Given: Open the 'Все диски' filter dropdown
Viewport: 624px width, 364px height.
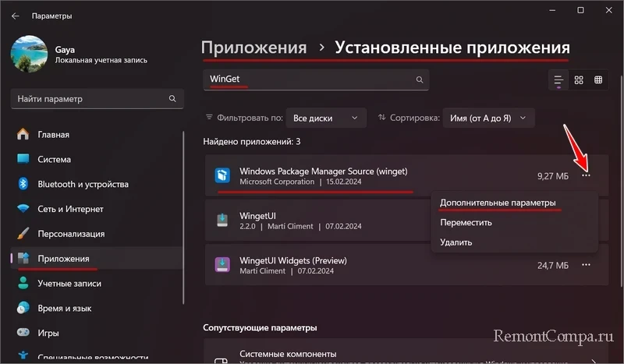Looking at the screenshot, I should pyautogui.click(x=326, y=118).
